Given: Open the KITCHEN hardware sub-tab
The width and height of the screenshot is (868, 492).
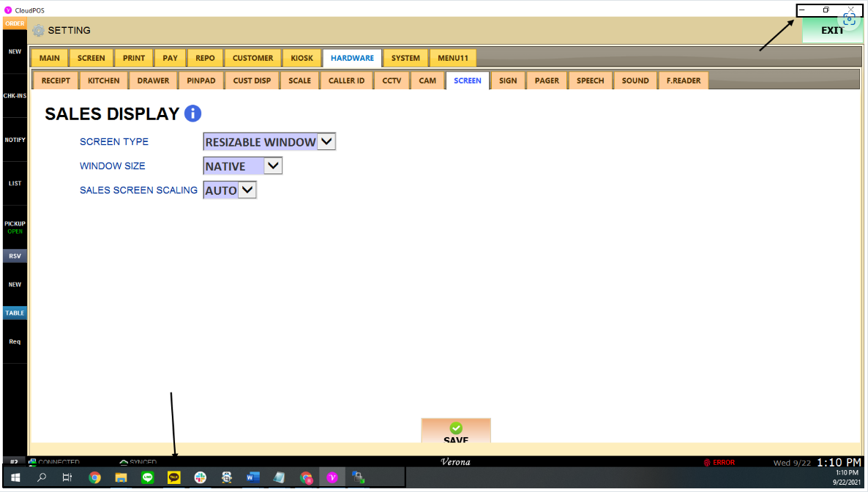Looking at the screenshot, I should pyautogui.click(x=103, y=81).
